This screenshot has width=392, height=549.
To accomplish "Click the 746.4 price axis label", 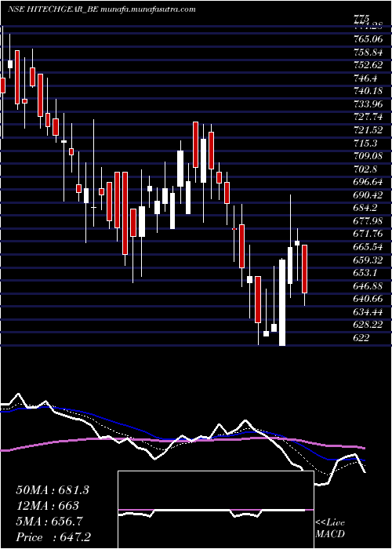I will click(x=366, y=78).
